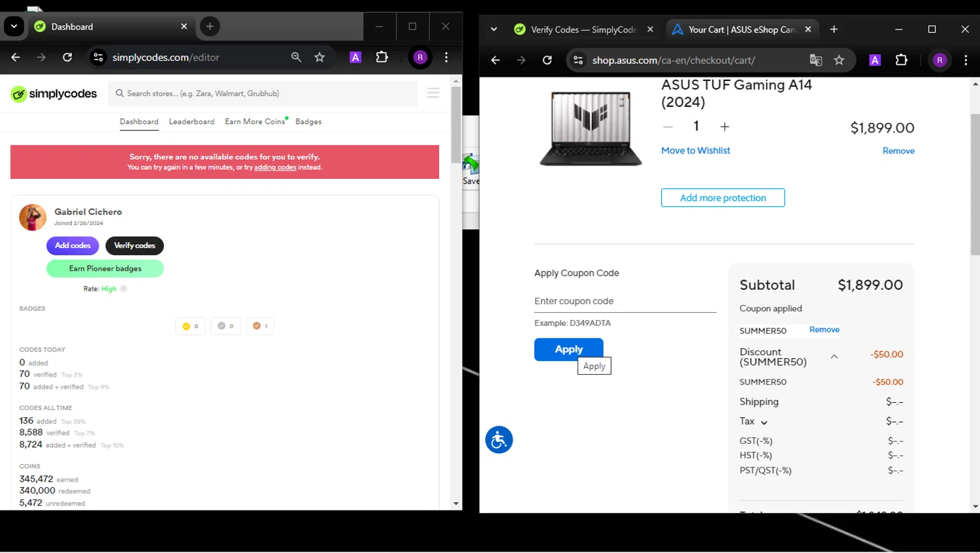This screenshot has width=980, height=553.
Task: Click the translate page icon
Action: (815, 60)
